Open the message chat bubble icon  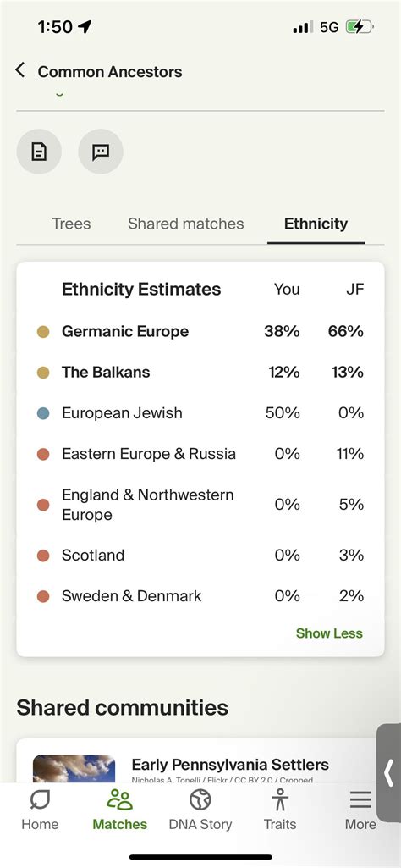101,152
